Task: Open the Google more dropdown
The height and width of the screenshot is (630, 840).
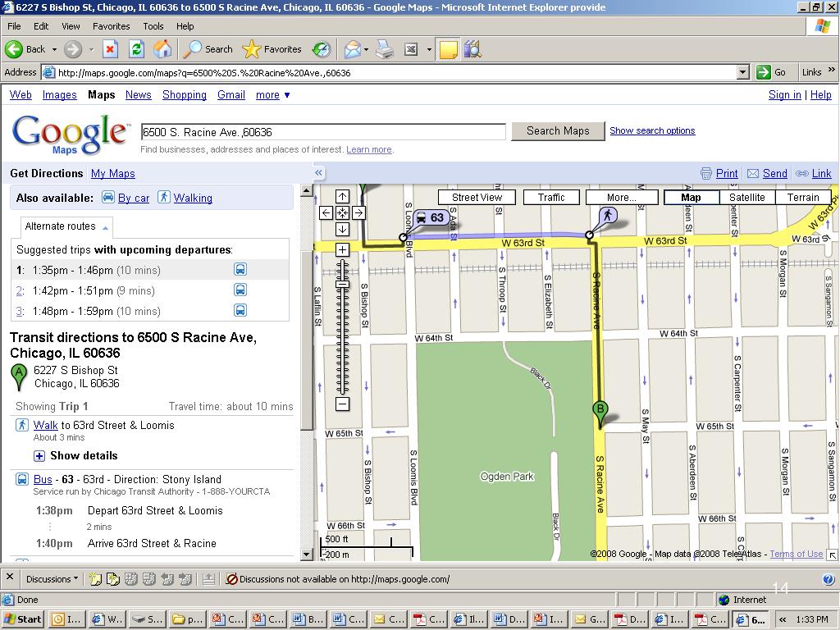Action: [x=273, y=95]
